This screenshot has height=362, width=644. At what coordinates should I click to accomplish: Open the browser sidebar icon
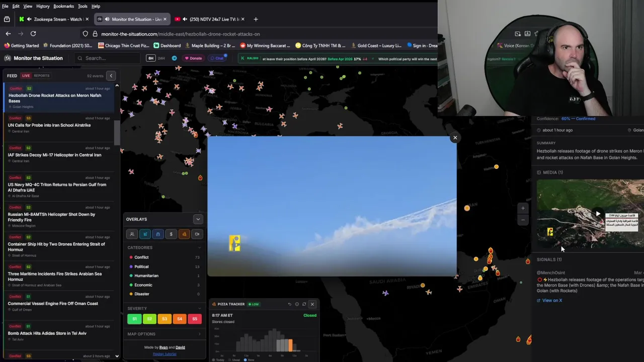coord(7,19)
